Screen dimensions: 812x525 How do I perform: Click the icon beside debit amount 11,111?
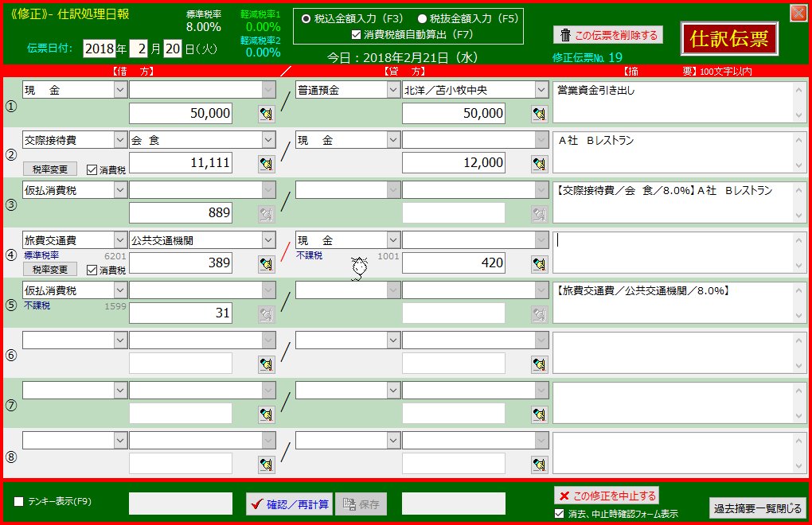click(x=266, y=164)
